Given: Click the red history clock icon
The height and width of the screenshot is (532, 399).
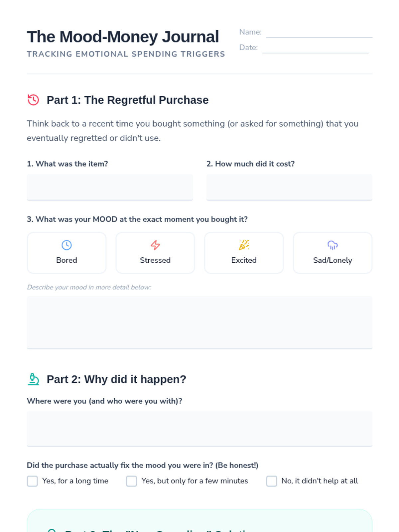Looking at the screenshot, I should coord(33,100).
